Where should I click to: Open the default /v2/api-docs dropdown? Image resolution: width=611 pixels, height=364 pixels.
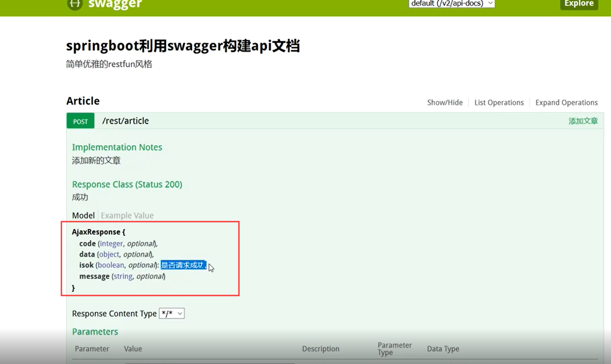tap(451, 4)
